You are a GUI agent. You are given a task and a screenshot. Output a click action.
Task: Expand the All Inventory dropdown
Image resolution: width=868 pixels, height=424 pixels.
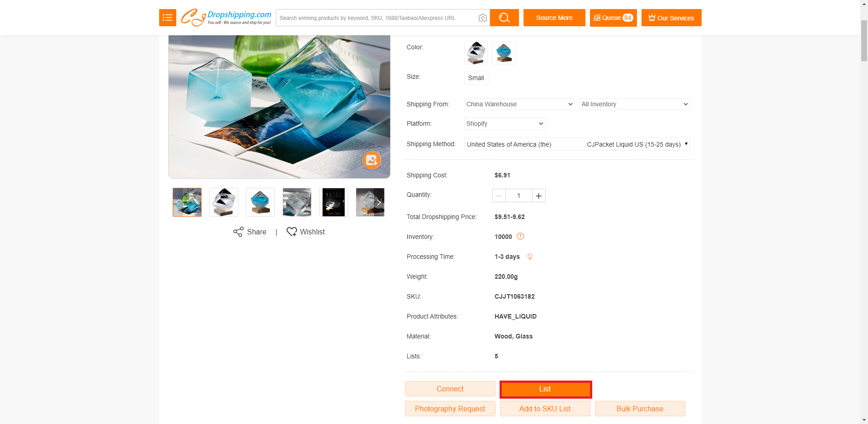click(x=635, y=104)
